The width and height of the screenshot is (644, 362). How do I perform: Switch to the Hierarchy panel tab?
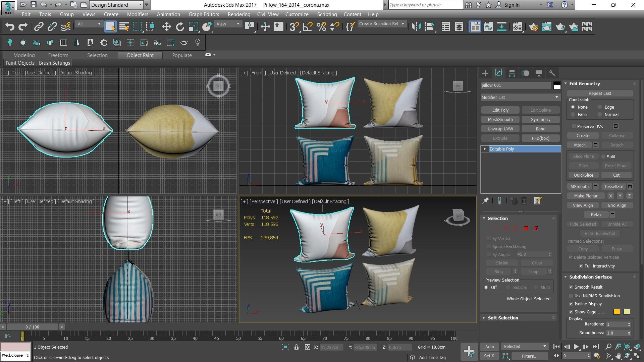click(x=512, y=73)
